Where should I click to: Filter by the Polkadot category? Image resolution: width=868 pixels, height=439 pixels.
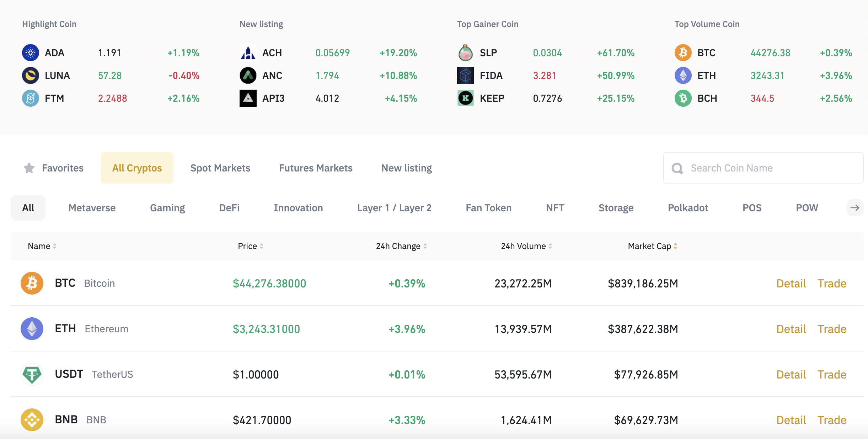coord(688,208)
